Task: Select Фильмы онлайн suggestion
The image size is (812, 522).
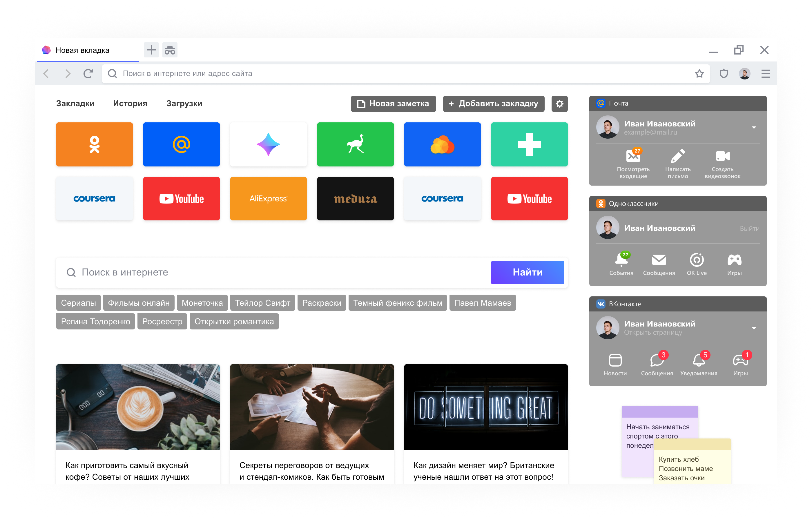Action: click(139, 303)
